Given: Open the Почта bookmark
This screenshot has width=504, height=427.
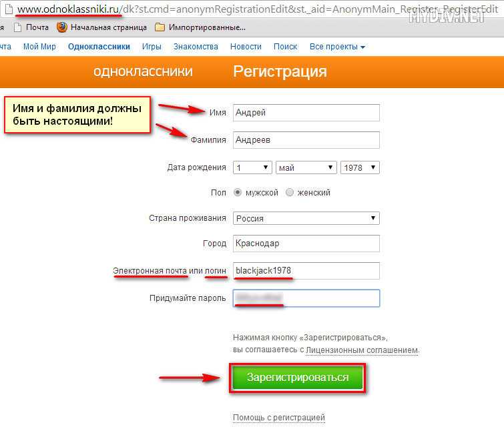Looking at the screenshot, I should pyautogui.click(x=31, y=27).
